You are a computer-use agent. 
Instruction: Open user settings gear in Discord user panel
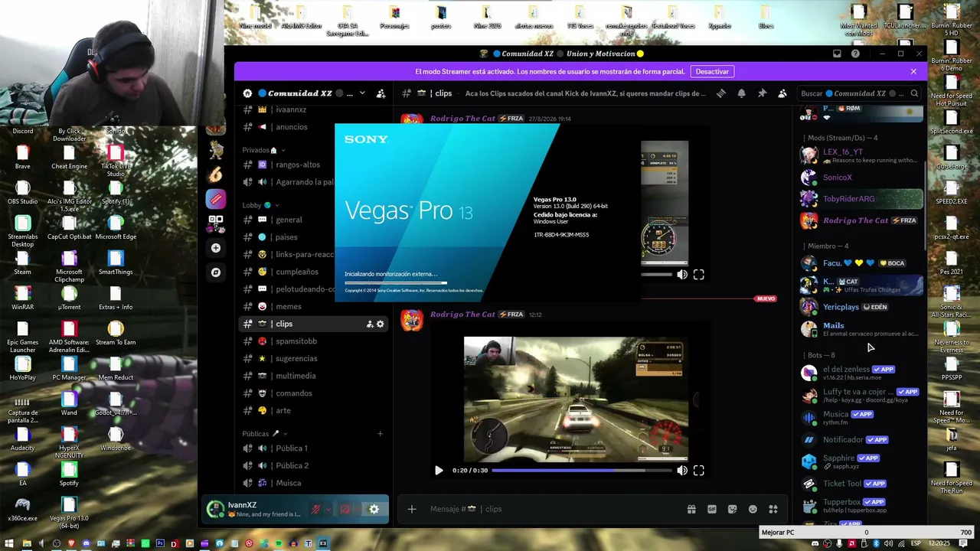(374, 509)
